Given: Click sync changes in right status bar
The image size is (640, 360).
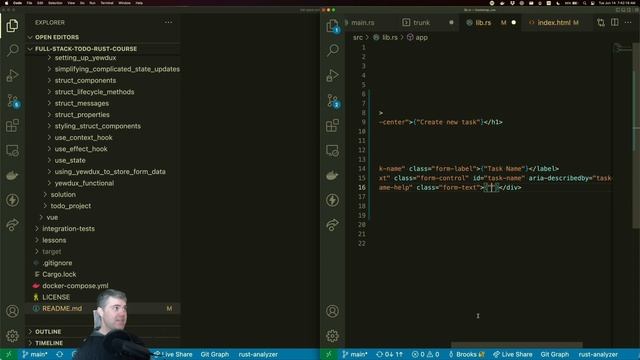Looking at the screenshot, I should (x=389, y=354).
